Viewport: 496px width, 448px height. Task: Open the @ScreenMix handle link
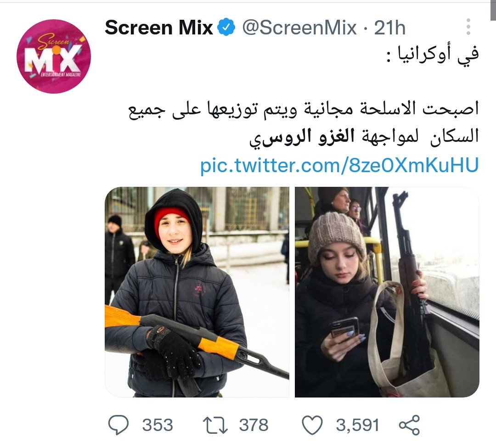tap(299, 28)
